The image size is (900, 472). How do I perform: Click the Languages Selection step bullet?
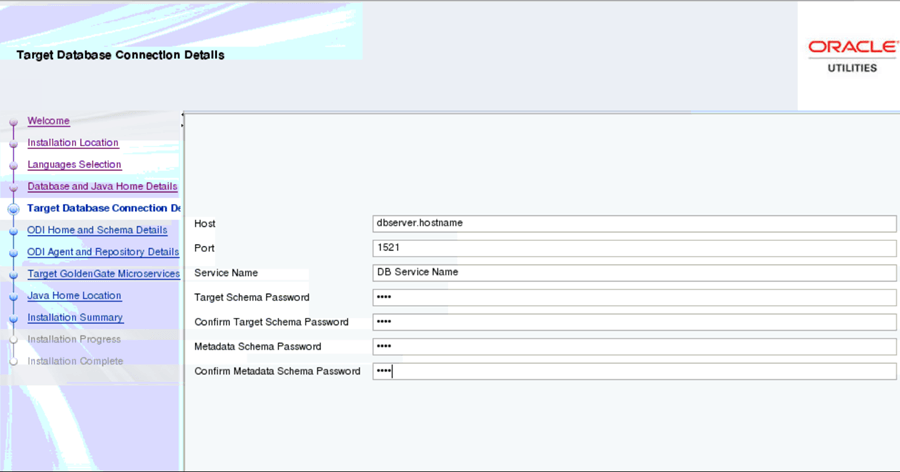(x=14, y=165)
